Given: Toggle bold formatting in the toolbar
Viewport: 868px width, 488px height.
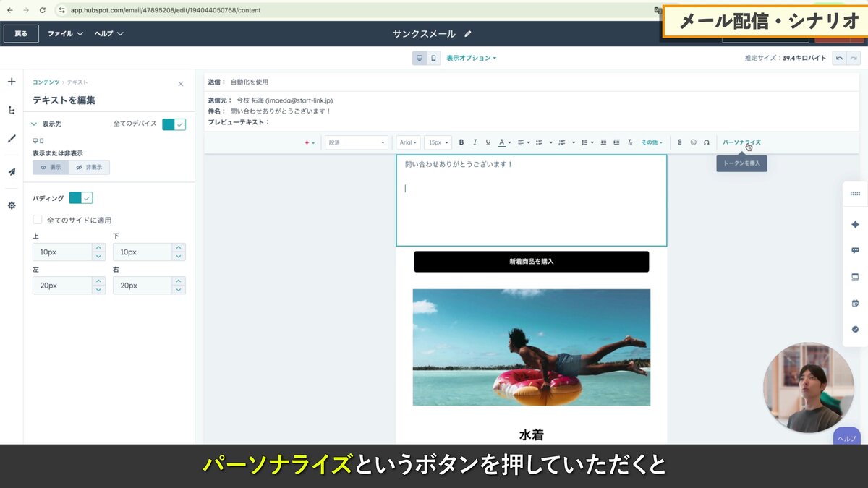Looking at the screenshot, I should pyautogui.click(x=461, y=142).
